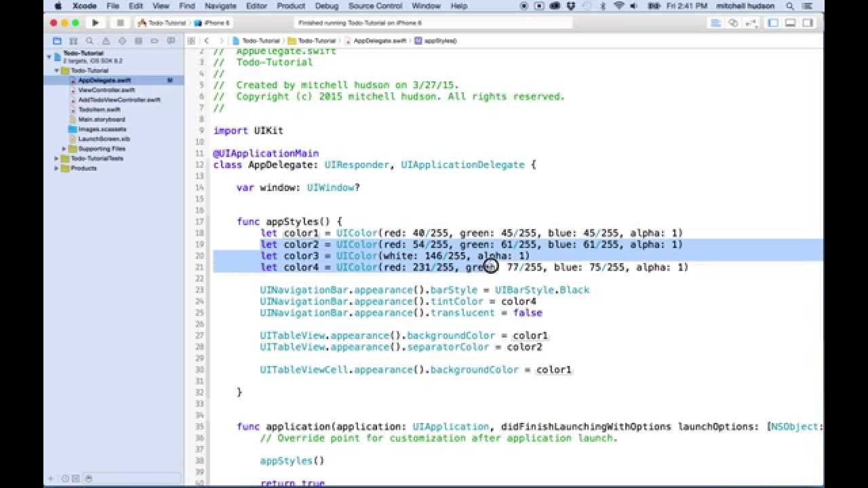Click the Dropbox icon in menu bar
Viewport: 868px width, 488px height.
(571, 6)
